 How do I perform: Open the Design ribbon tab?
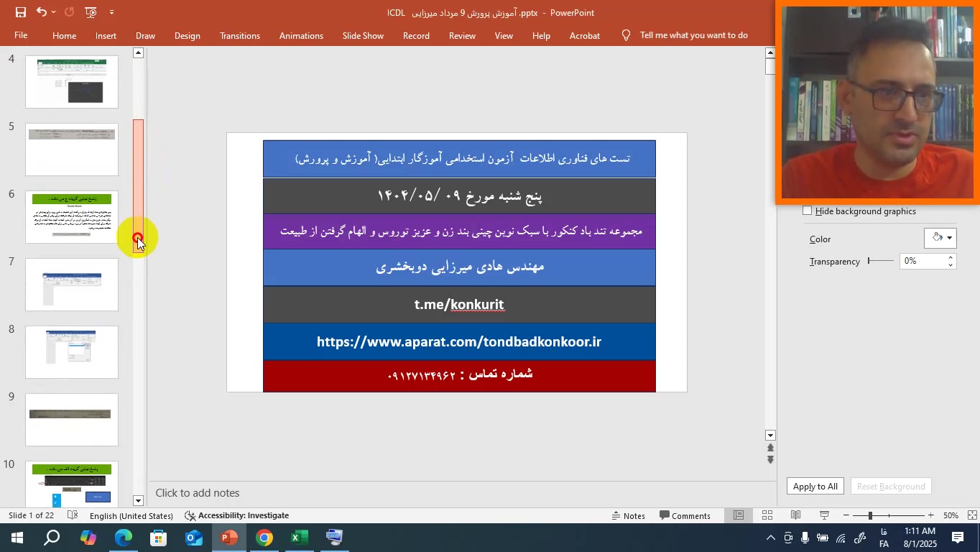pos(187,35)
